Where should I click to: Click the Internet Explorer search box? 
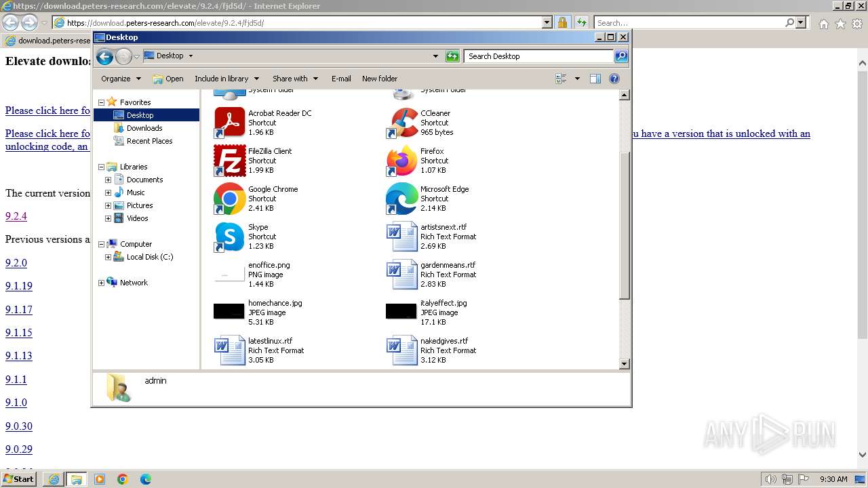[x=689, y=22]
